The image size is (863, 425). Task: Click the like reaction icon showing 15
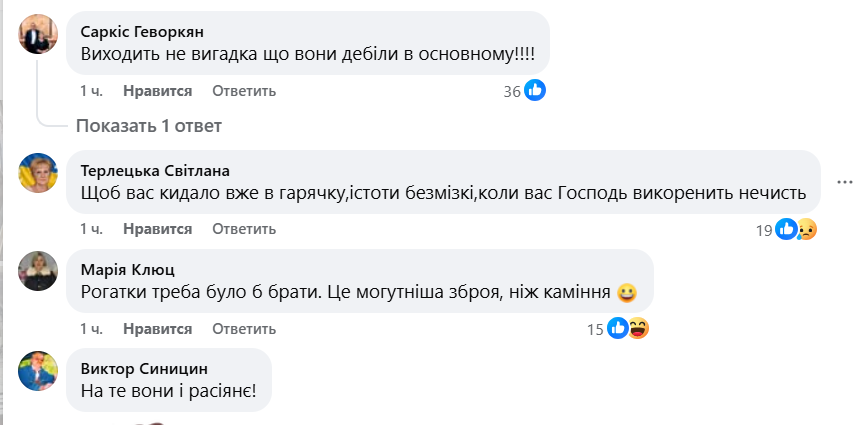tap(618, 328)
